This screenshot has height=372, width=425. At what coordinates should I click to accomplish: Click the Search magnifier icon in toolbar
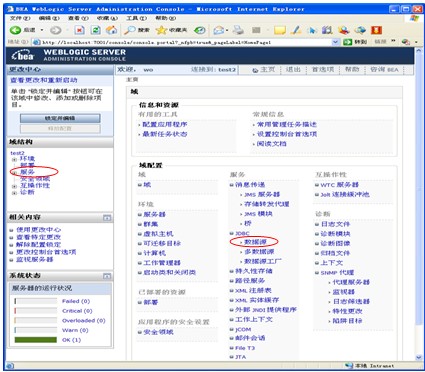click(x=129, y=30)
